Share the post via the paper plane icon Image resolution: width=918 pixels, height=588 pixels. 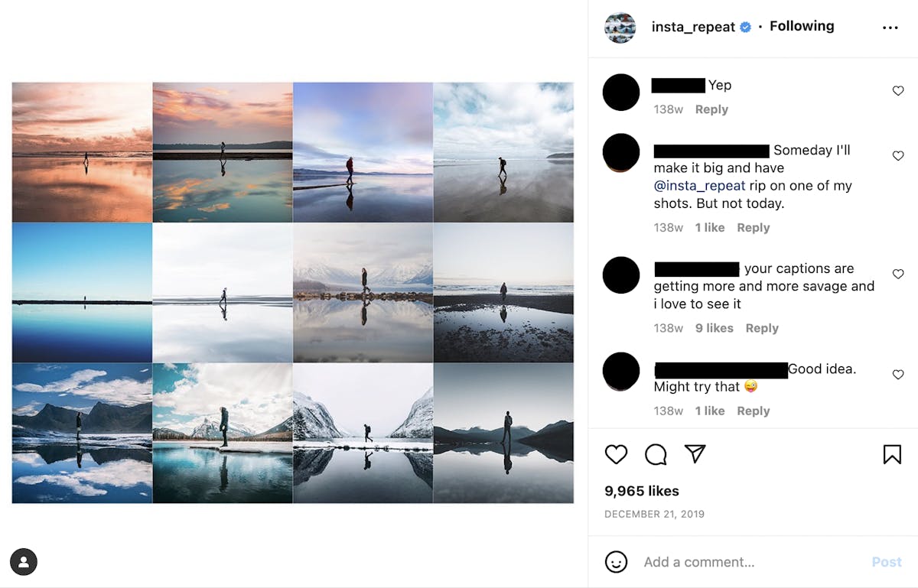click(x=695, y=454)
